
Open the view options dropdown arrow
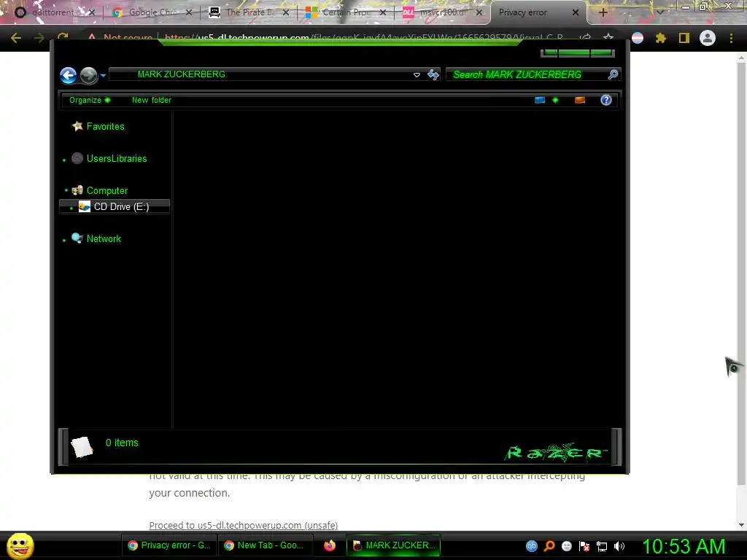[x=555, y=100]
